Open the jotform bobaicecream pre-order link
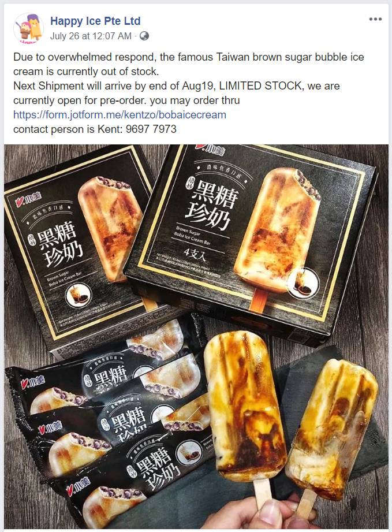 pos(120,115)
